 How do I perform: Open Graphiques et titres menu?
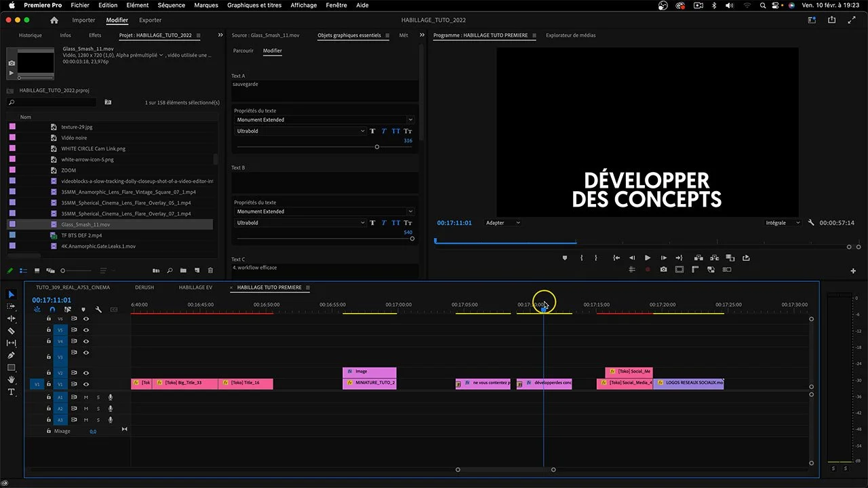click(x=254, y=5)
